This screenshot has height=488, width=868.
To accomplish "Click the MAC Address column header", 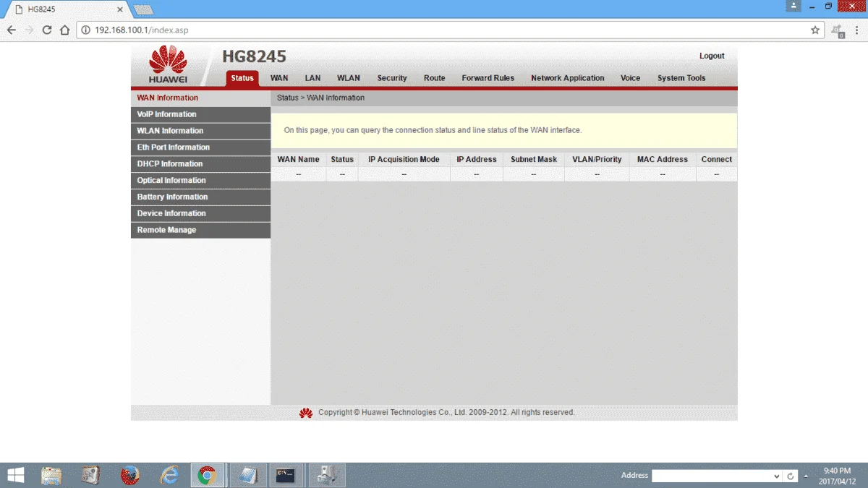I will click(663, 159).
